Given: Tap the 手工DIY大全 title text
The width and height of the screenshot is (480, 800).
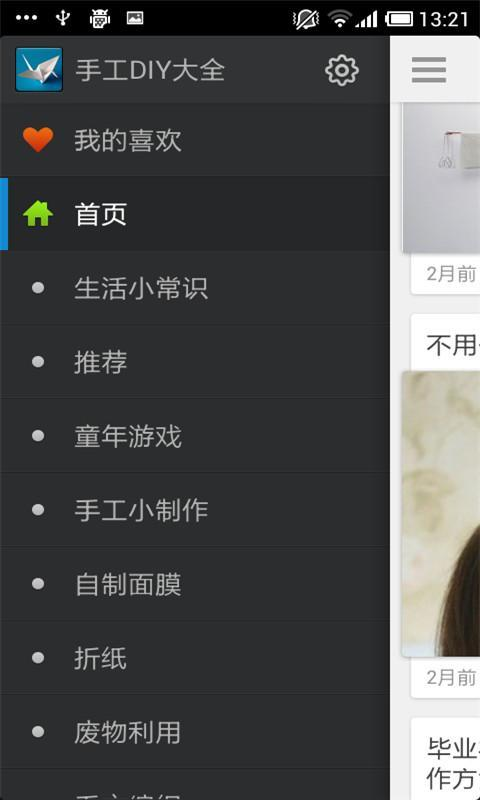Looking at the screenshot, I should point(150,70).
